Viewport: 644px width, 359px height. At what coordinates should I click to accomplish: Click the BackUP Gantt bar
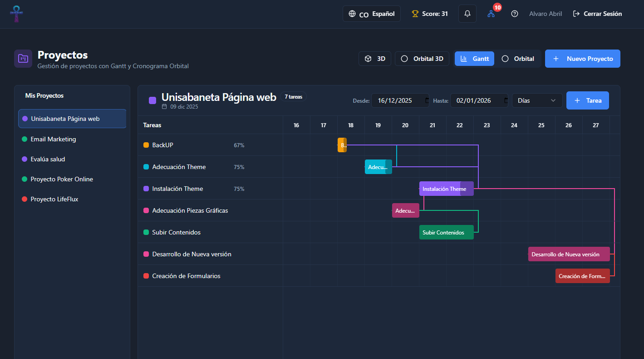coord(342,145)
